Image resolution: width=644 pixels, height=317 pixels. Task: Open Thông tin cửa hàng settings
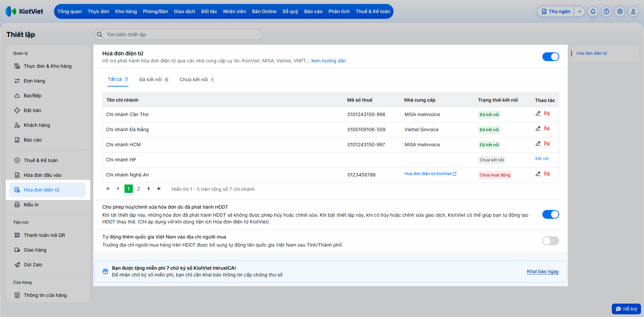point(48,295)
